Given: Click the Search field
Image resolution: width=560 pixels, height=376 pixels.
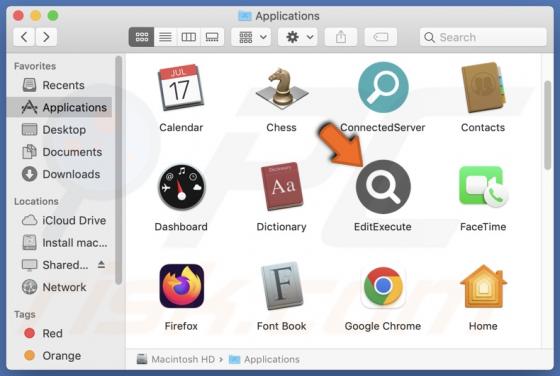Looking at the screenshot, I should click(483, 37).
